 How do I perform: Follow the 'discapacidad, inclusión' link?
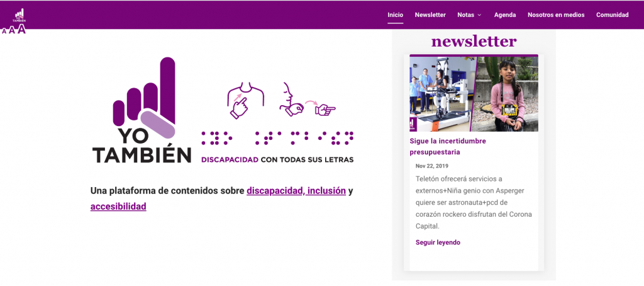296,191
